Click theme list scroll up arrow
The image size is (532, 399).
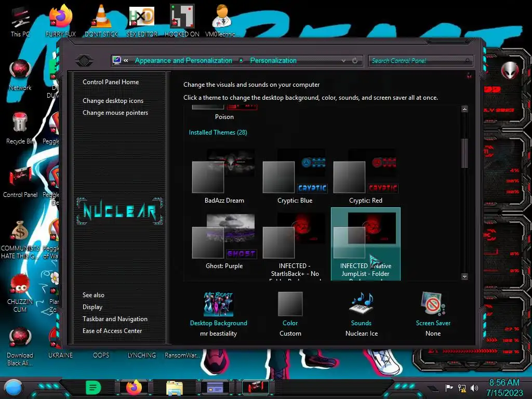tap(465, 109)
